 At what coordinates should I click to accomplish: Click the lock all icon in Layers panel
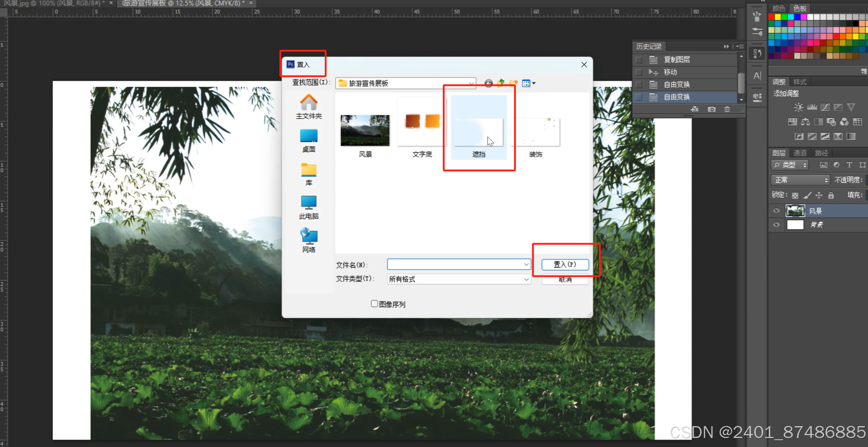click(x=831, y=195)
